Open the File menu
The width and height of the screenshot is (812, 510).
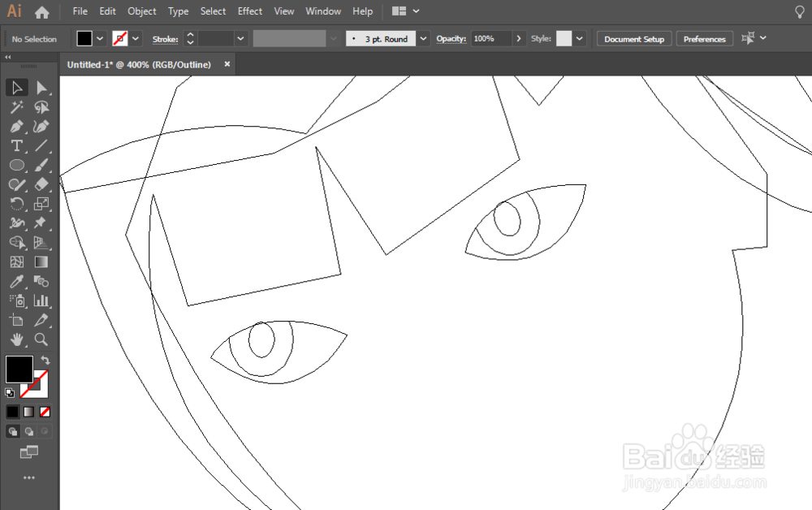pos(80,11)
